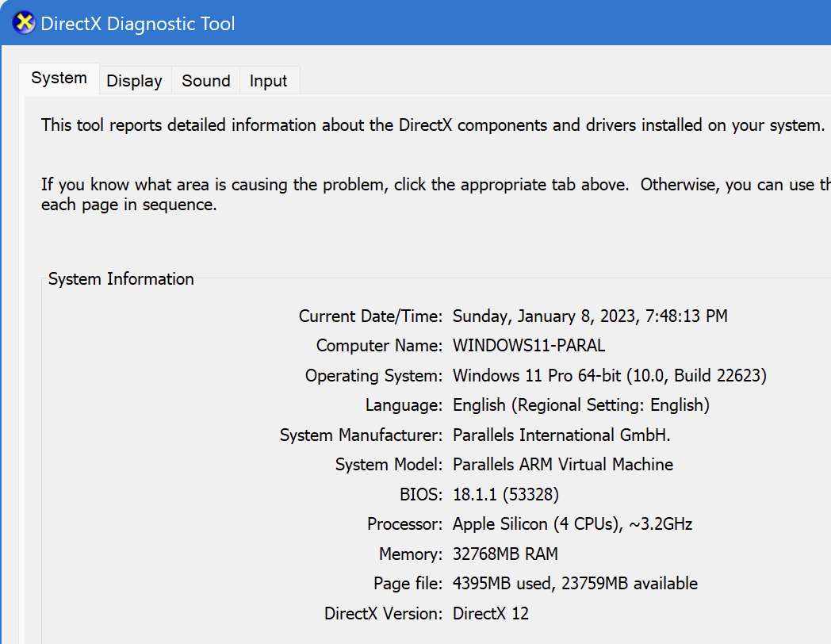Click the '4395MB used' page file value
831x644 pixels.
575,584
